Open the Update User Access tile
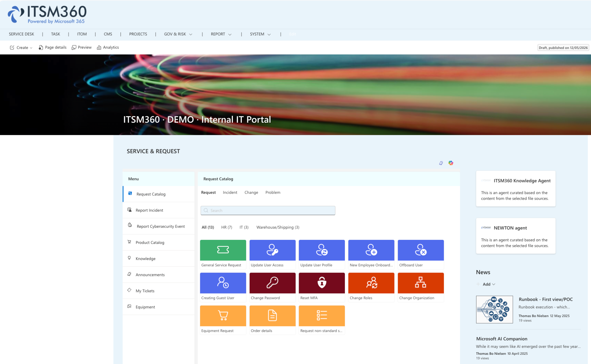This screenshot has width=591, height=364. (272, 254)
